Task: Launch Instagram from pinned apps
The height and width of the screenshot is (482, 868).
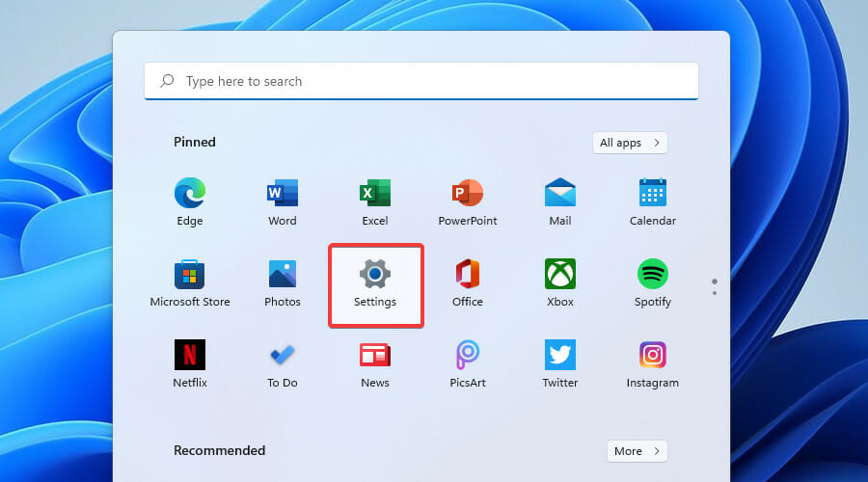Action: 653,355
